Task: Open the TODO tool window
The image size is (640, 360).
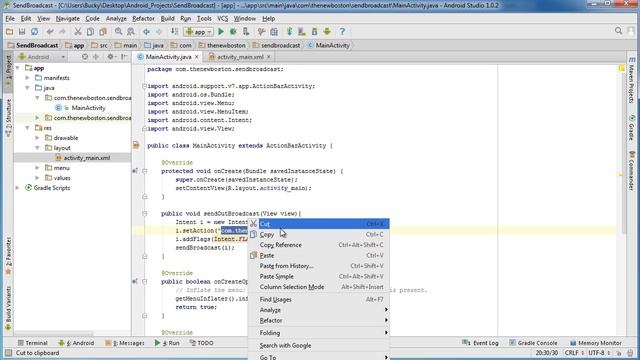Action: tap(202, 343)
